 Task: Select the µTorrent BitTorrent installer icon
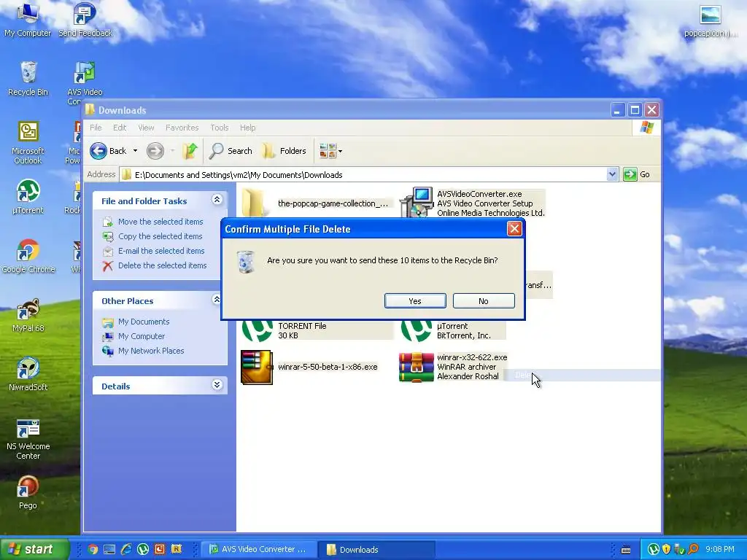[x=417, y=330]
